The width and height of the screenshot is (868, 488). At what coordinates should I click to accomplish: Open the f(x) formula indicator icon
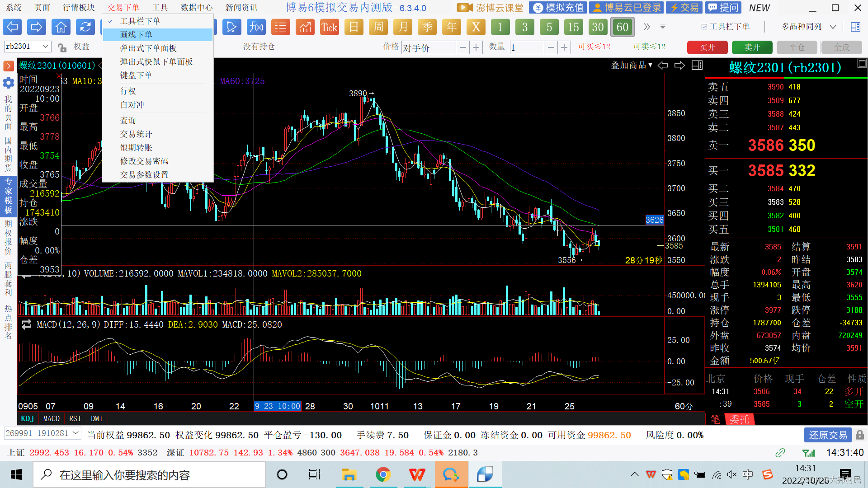(256, 27)
